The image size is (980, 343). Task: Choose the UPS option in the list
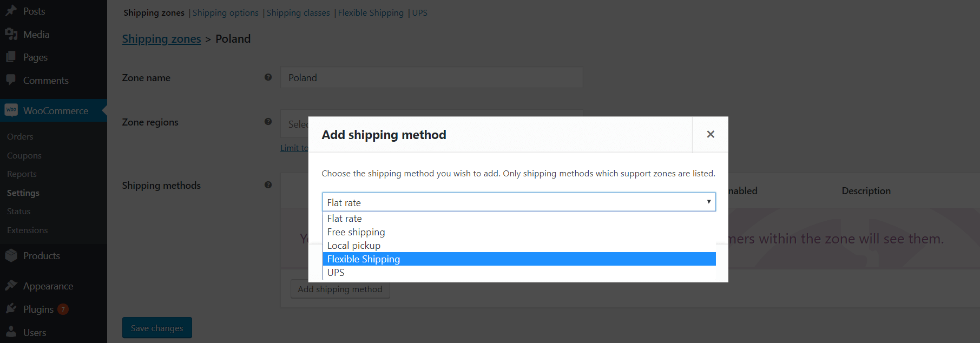(519, 273)
